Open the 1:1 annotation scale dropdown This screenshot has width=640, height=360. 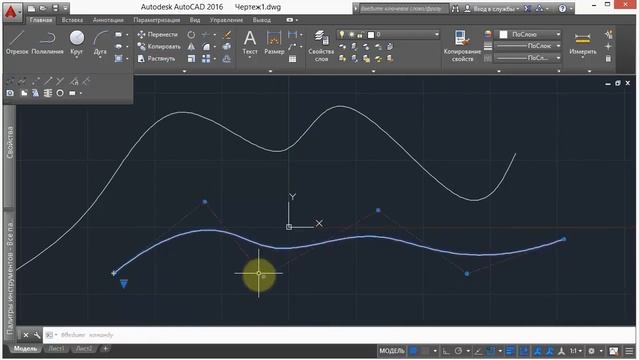tap(576, 351)
